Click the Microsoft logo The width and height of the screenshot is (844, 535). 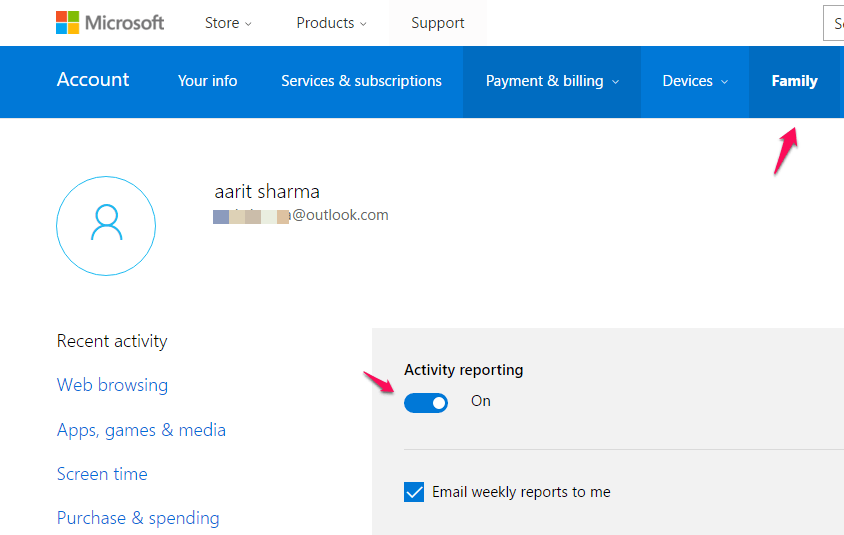[x=110, y=23]
